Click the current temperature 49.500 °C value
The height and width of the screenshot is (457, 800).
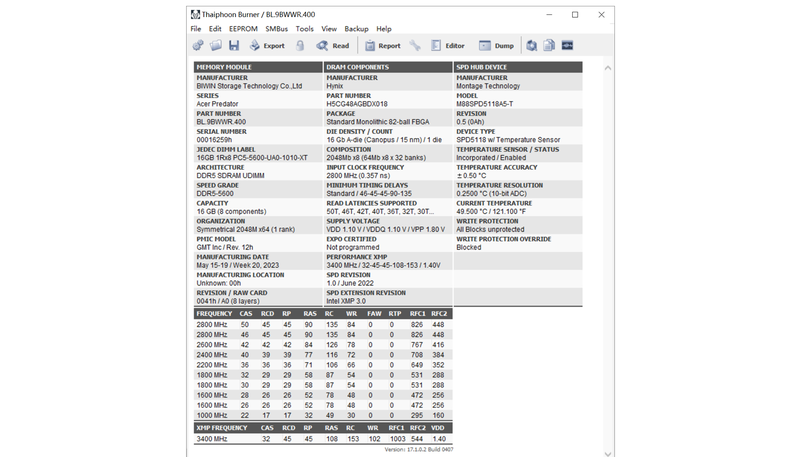491,212
